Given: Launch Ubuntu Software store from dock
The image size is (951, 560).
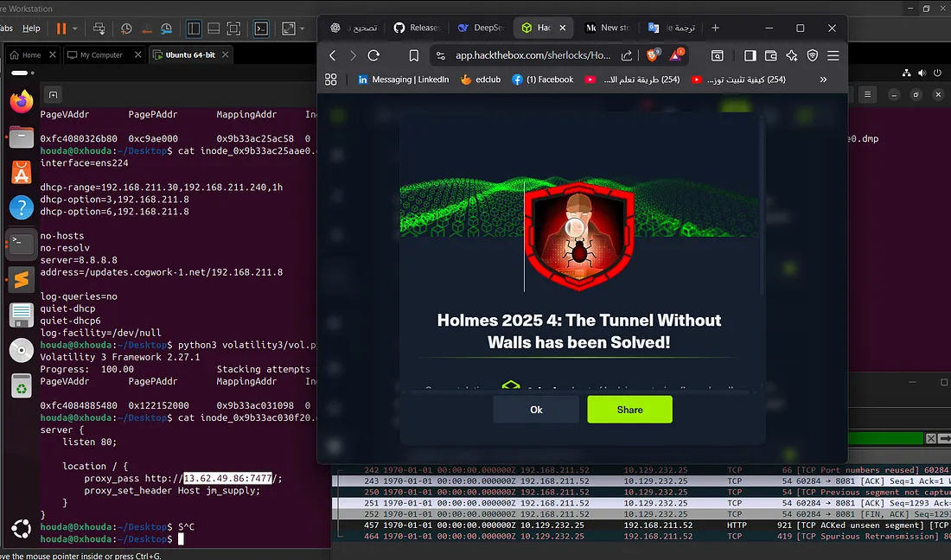Looking at the screenshot, I should click(x=22, y=173).
